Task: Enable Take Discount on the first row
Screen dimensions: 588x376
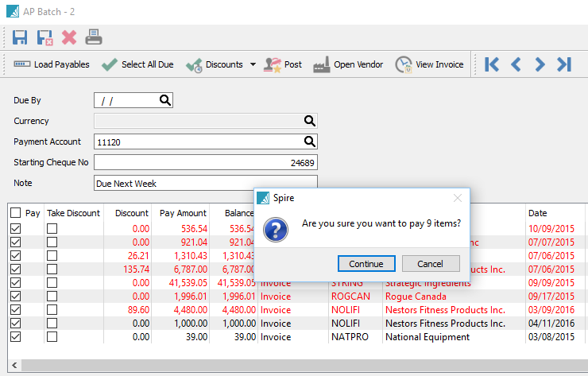Action: coord(52,229)
